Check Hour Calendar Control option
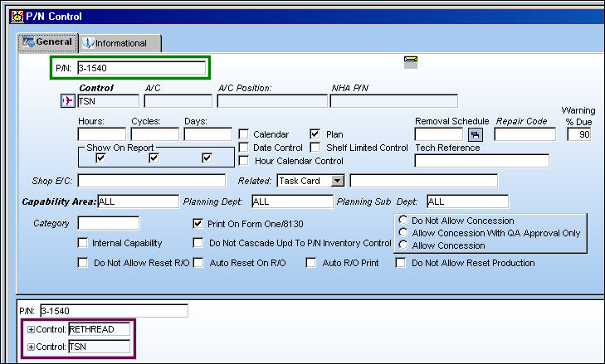The width and height of the screenshot is (605, 364). [x=243, y=160]
